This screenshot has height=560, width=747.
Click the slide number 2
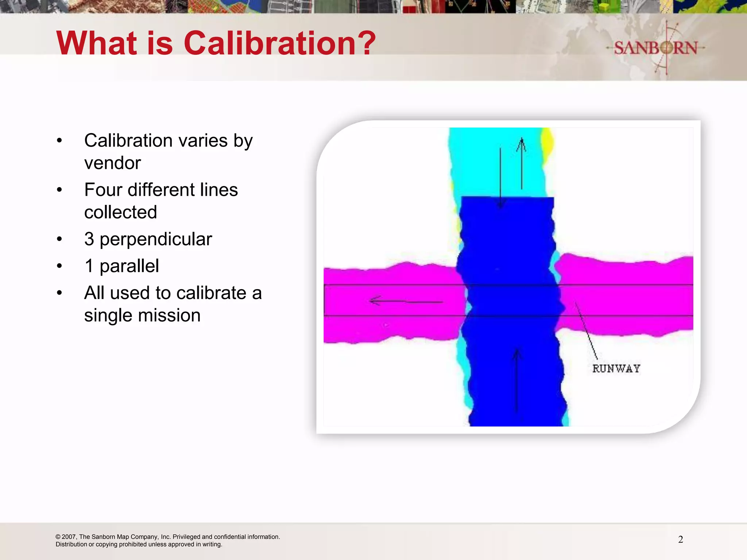coord(680,540)
